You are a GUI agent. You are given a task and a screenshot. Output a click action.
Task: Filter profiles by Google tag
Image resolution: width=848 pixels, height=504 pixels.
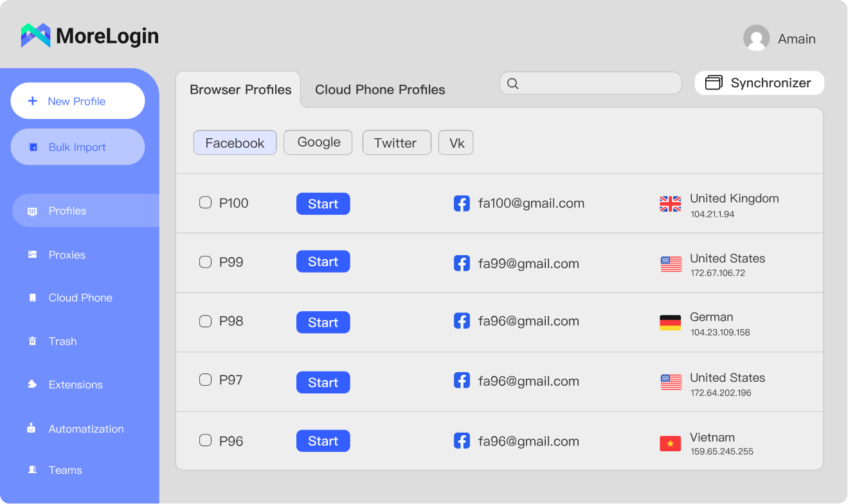(318, 143)
